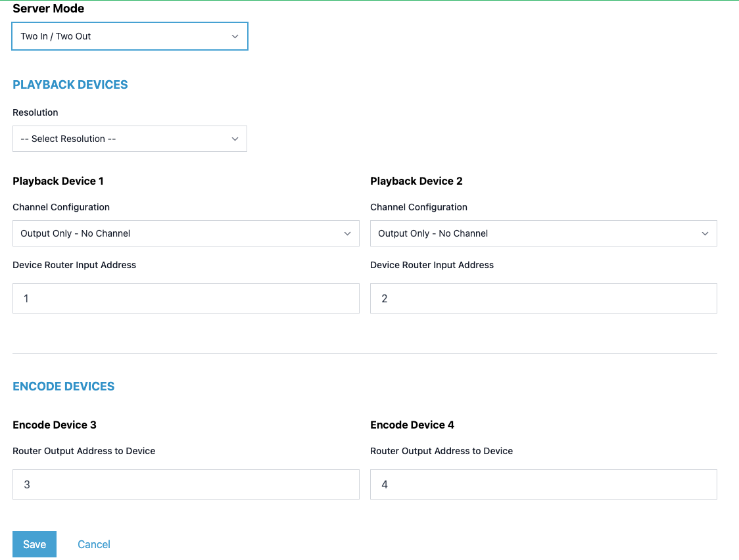Click Playback Device 1 configuration chevron
739x560 pixels.
(x=348, y=233)
